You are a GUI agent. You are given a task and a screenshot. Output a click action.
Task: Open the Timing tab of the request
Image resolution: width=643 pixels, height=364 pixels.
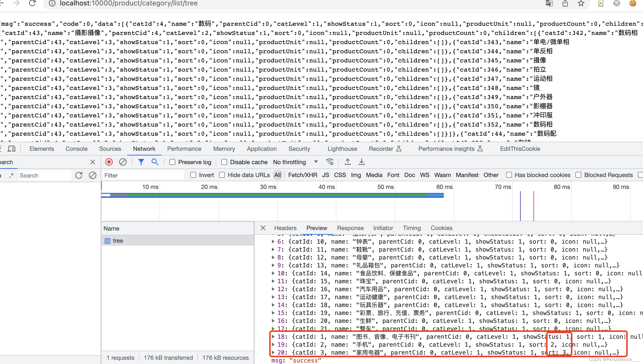[x=412, y=228]
